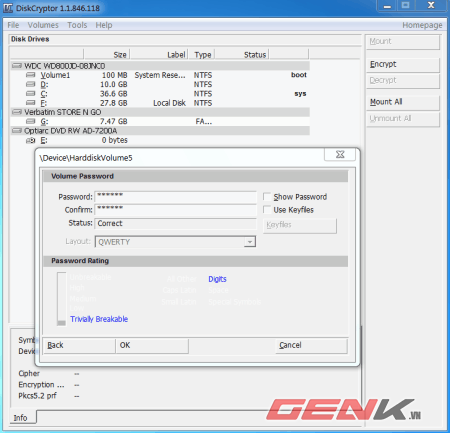Close the HarddiskVolume5 password dialog
Image resolution: width=450 pixels, height=433 pixels.
tap(340, 154)
